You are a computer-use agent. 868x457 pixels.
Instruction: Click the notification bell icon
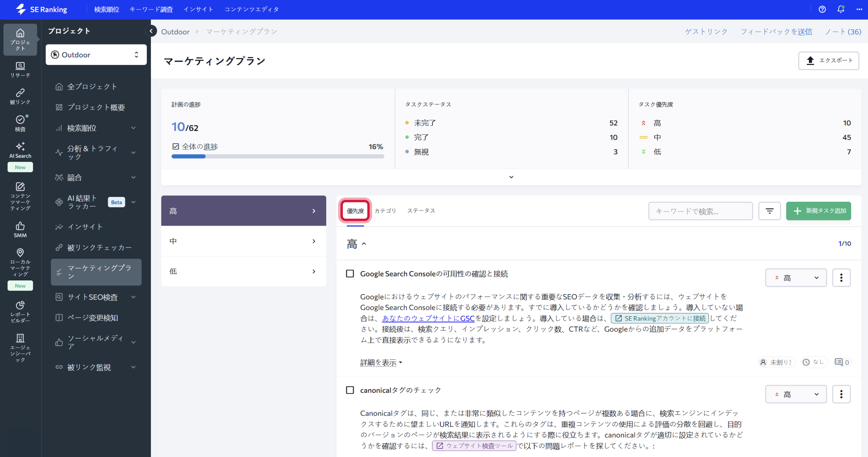point(840,9)
